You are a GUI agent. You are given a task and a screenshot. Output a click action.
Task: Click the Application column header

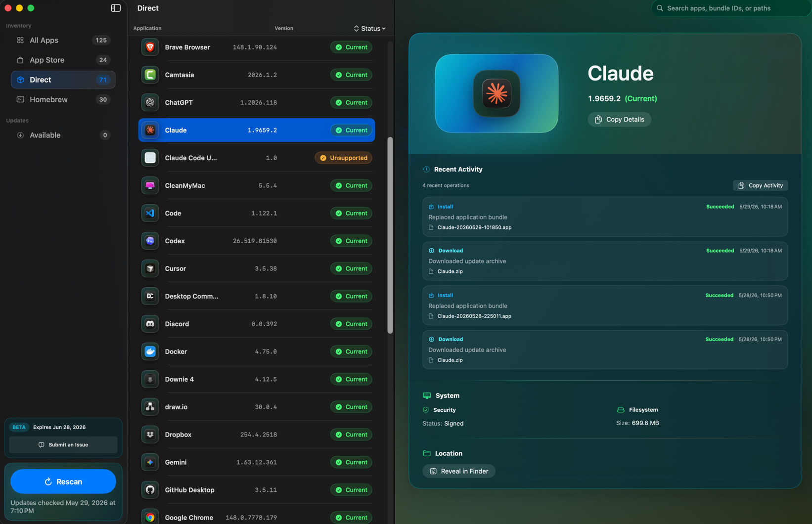pyautogui.click(x=147, y=28)
